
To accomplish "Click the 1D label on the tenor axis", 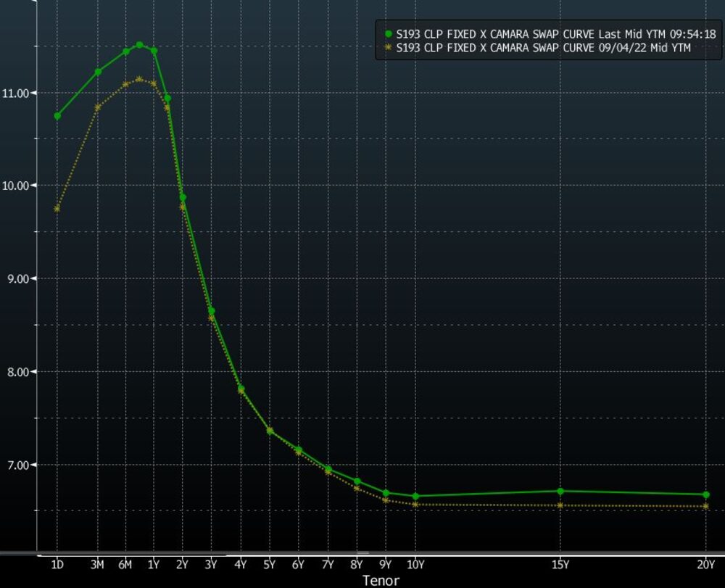I will [57, 565].
